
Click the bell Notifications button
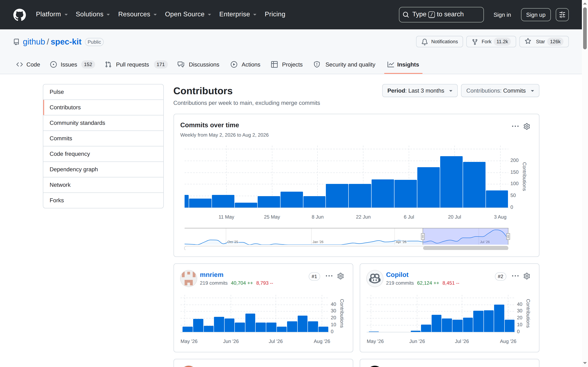[x=439, y=42]
